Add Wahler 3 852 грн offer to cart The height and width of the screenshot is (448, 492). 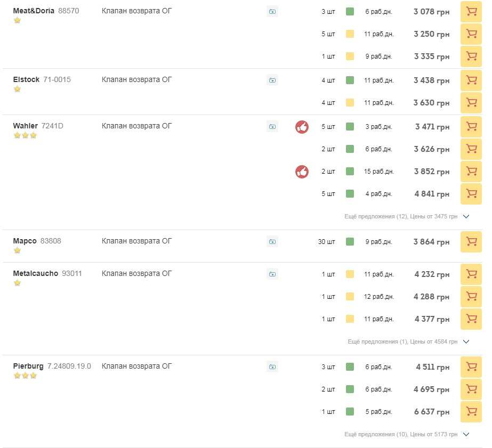coord(471,172)
